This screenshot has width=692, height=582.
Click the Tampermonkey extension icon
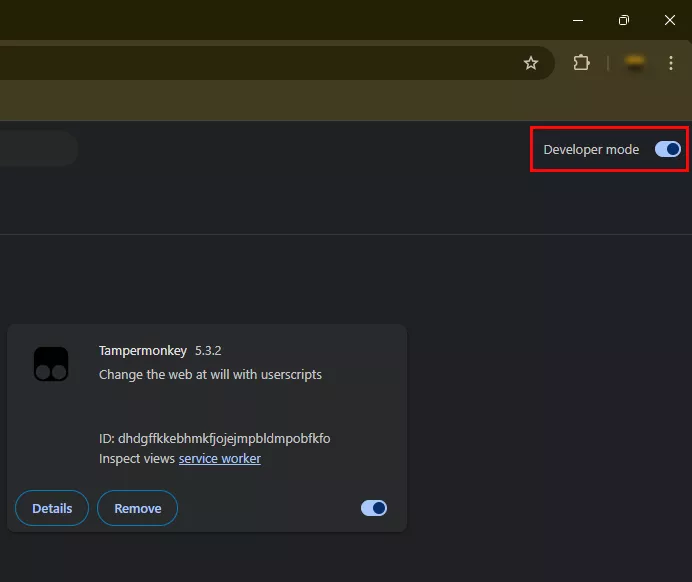(51, 364)
